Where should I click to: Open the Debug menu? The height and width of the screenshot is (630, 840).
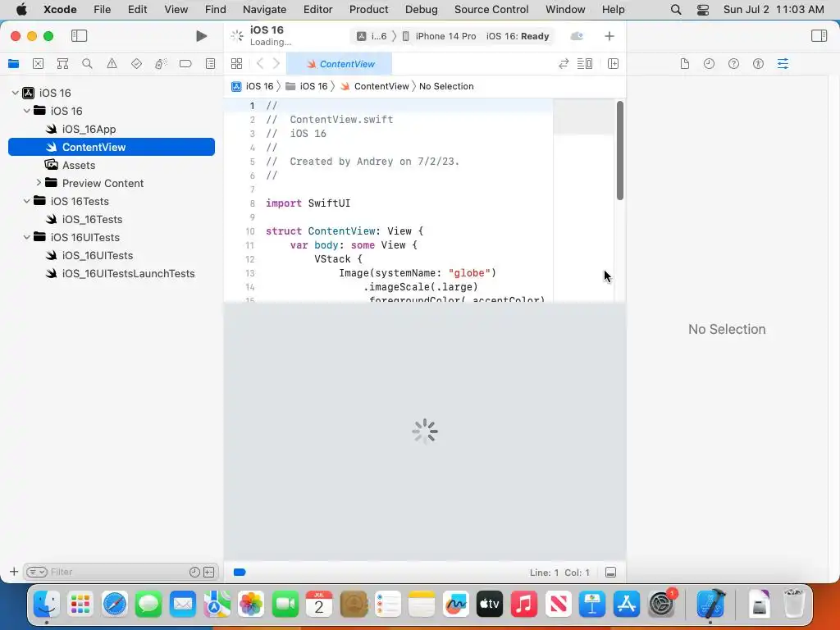click(421, 9)
